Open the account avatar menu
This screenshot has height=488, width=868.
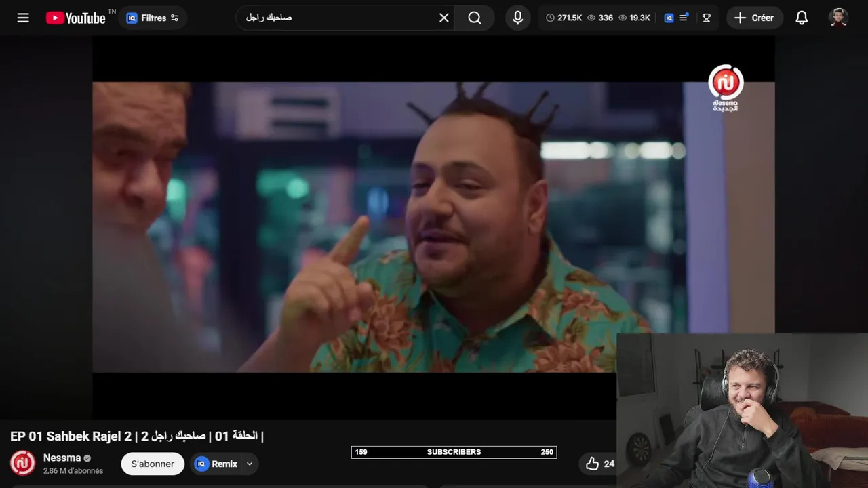click(x=839, y=18)
